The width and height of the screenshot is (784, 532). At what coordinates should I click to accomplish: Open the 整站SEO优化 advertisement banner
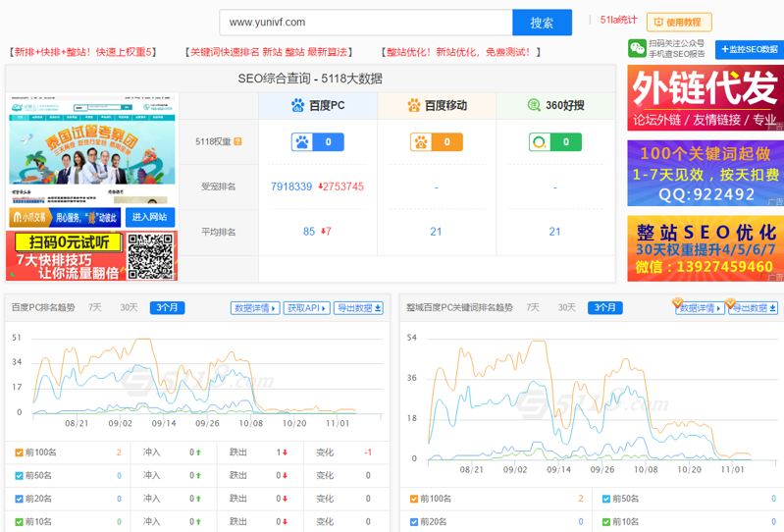click(x=706, y=248)
